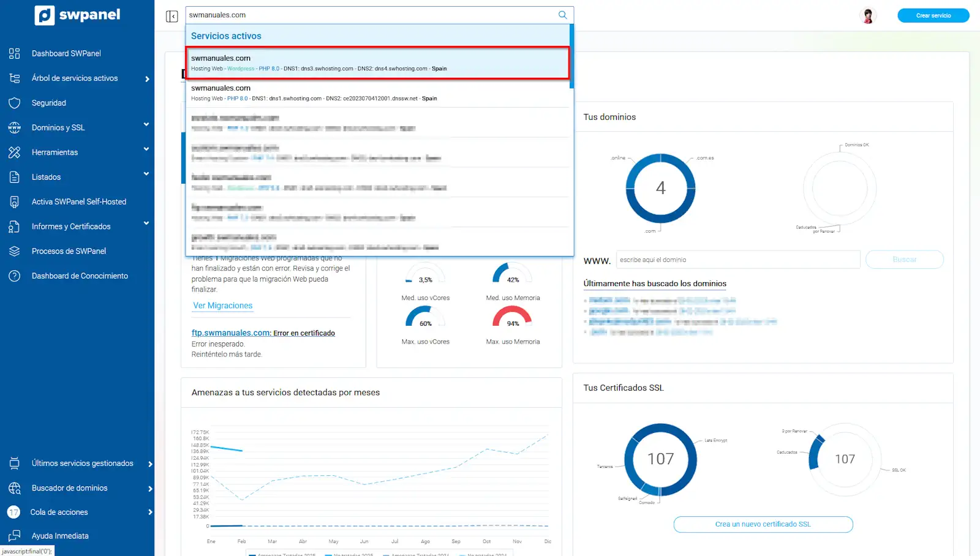Collapse the sidebar with the panel toggle icon
The height and width of the screenshot is (556, 980).
click(x=171, y=16)
